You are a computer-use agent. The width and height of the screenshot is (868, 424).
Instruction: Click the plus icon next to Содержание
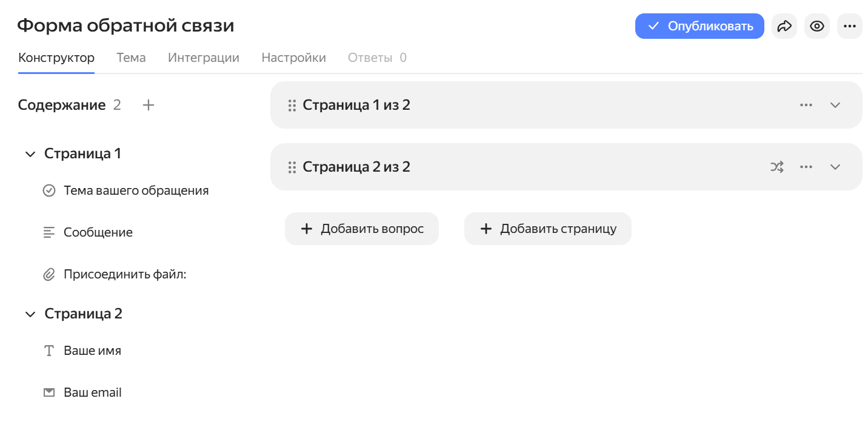pyautogui.click(x=148, y=104)
